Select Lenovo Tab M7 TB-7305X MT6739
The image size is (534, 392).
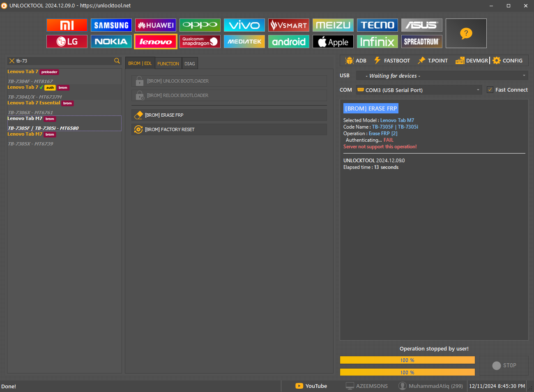[x=64, y=139]
